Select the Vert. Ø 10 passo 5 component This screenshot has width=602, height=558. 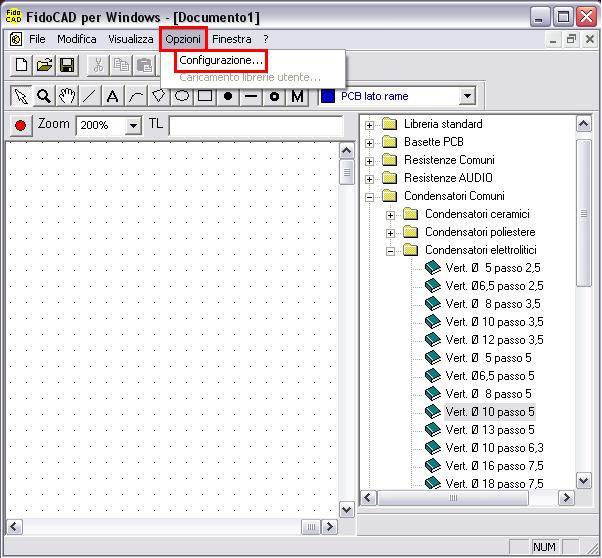490,412
